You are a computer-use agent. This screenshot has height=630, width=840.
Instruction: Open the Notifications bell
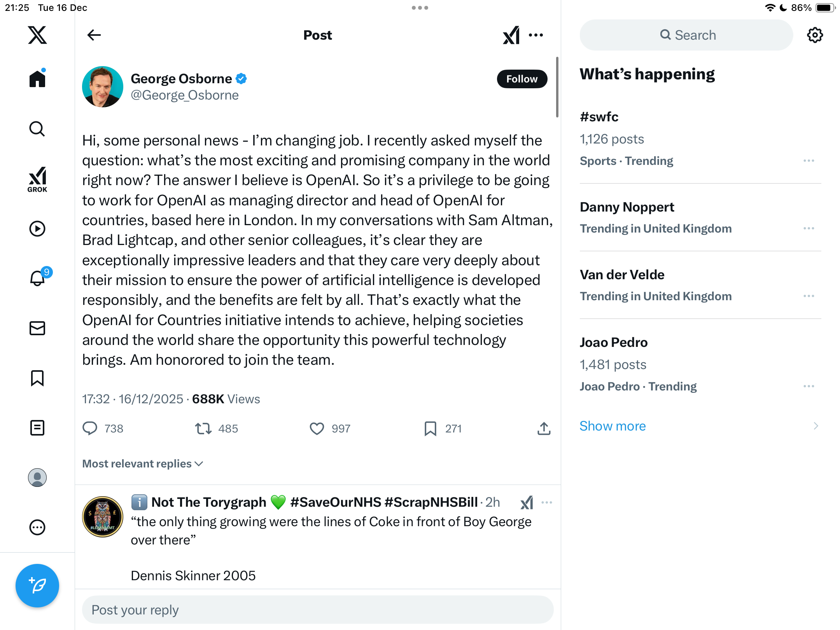tap(38, 278)
